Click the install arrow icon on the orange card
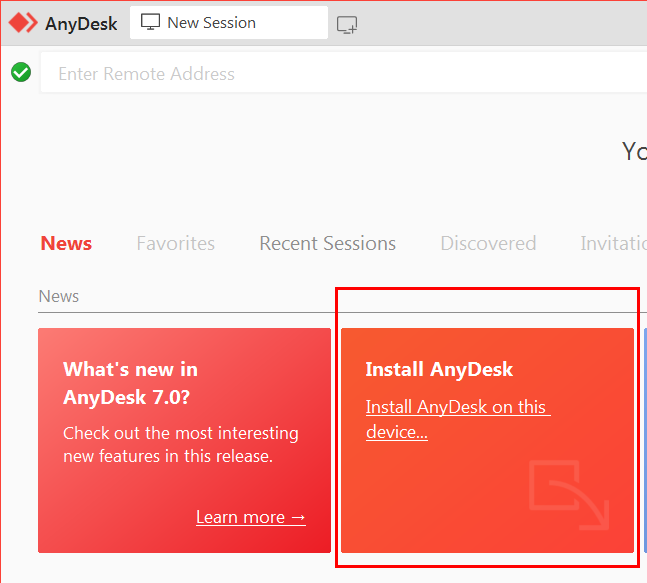The width and height of the screenshot is (647, 583). (569, 495)
